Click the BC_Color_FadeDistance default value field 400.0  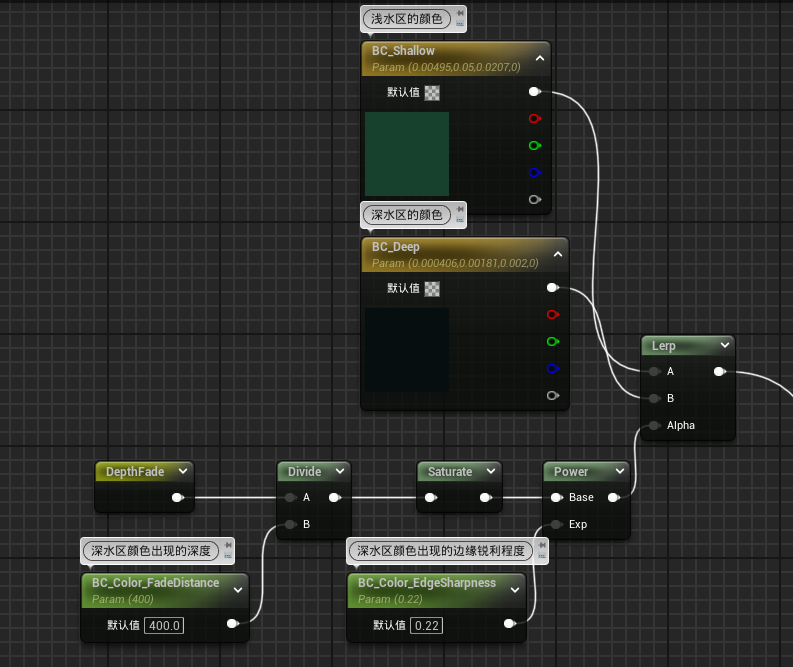coord(164,625)
